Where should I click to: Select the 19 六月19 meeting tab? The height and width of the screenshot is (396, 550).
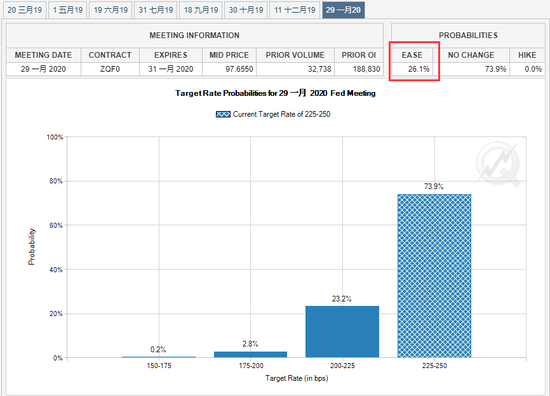coord(110,10)
